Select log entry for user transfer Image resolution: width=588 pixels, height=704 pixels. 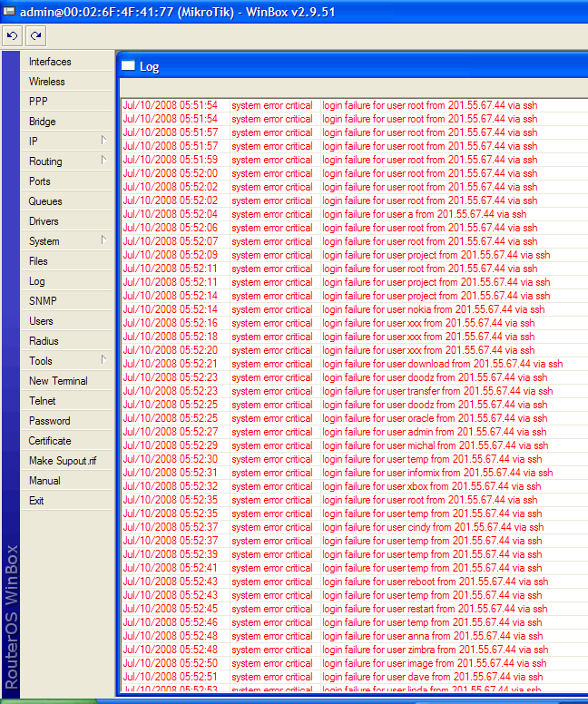pos(355,391)
